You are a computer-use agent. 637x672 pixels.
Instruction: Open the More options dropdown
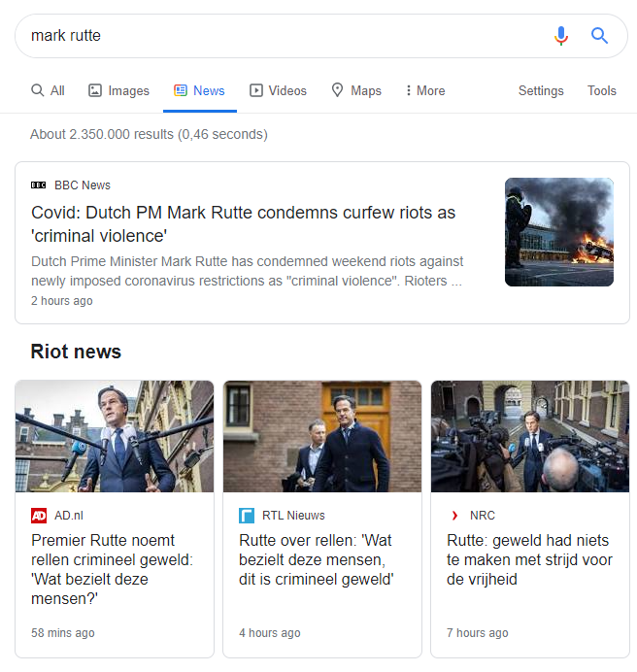[x=425, y=90]
